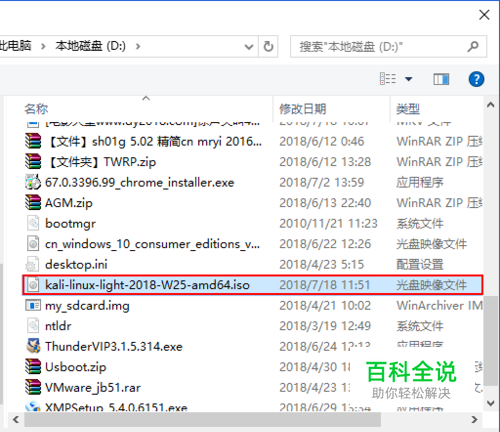Click the vertical scrollbar thumb

coord(490,340)
